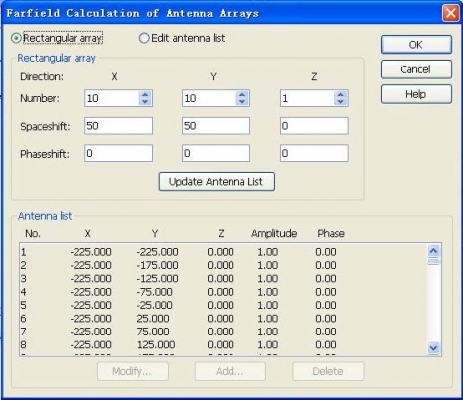Click Update Antenna List button
Image resolution: width=463 pixels, height=400 pixels.
pyautogui.click(x=217, y=182)
